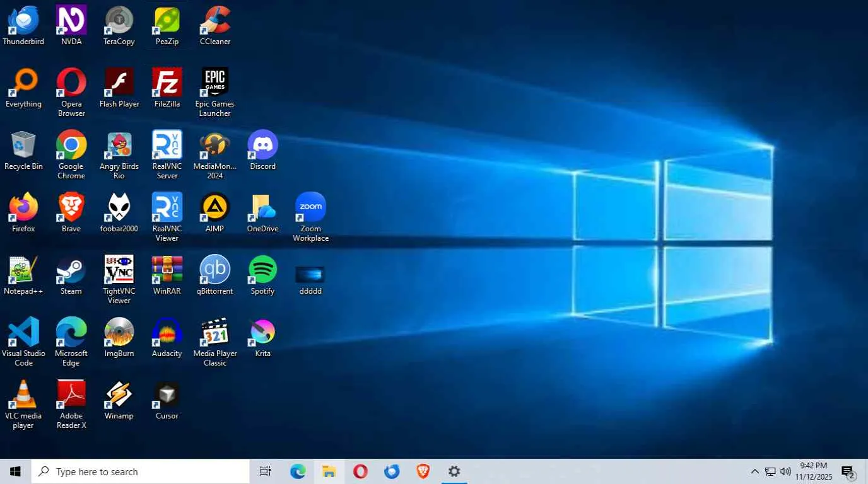Click the foobar2000 desktop icon
868x484 pixels.
click(x=119, y=213)
